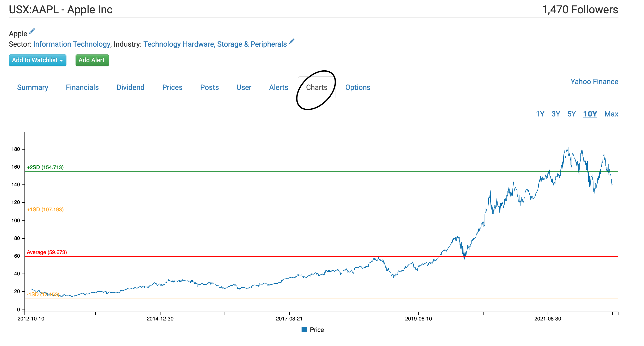The image size is (644, 346).
Task: Open the Yahoo Finance link
Action: 594,82
